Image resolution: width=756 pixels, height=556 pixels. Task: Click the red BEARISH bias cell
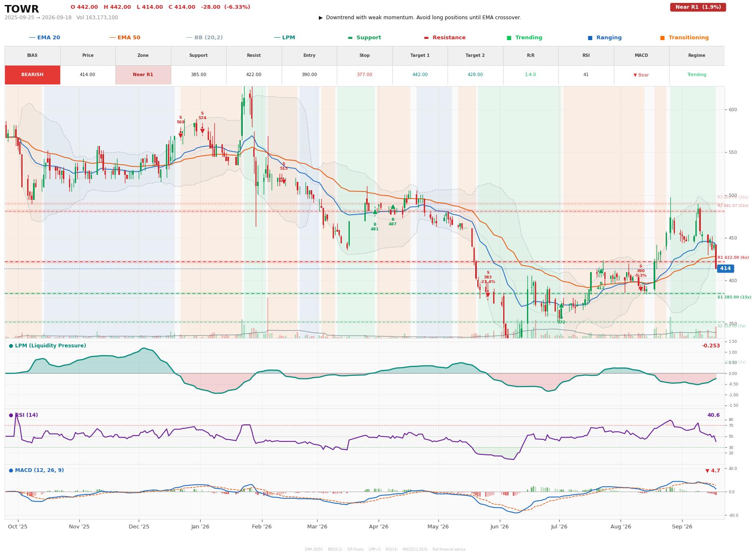[32, 75]
